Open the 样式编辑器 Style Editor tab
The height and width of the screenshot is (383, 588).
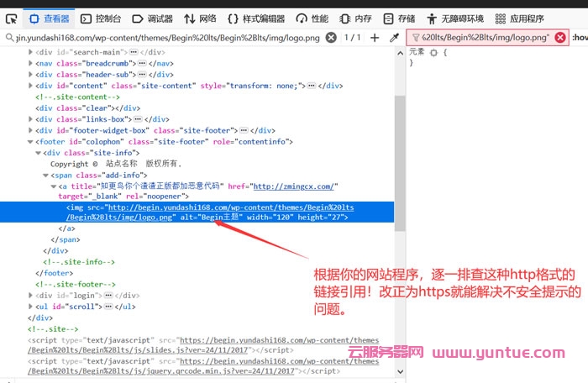pos(255,18)
